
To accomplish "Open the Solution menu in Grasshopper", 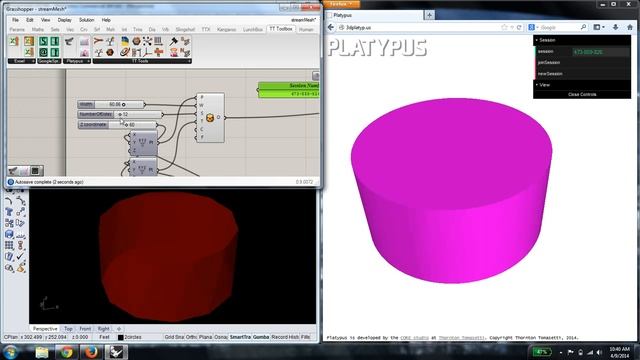I will pyautogui.click(x=87, y=20).
